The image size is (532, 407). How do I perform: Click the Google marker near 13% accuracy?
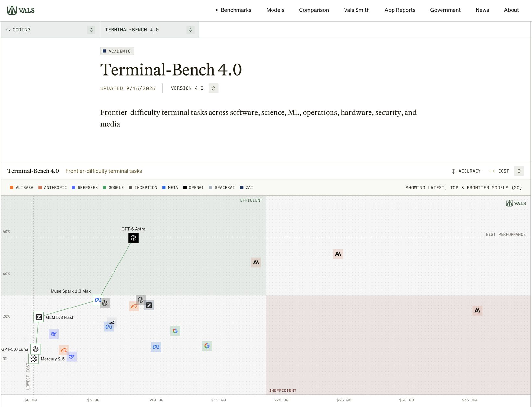pyautogui.click(x=175, y=331)
